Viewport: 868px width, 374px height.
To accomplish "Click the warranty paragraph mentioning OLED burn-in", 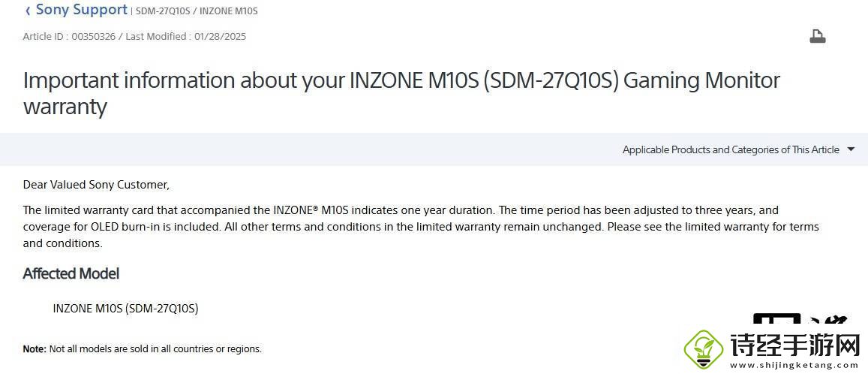I will tap(420, 226).
